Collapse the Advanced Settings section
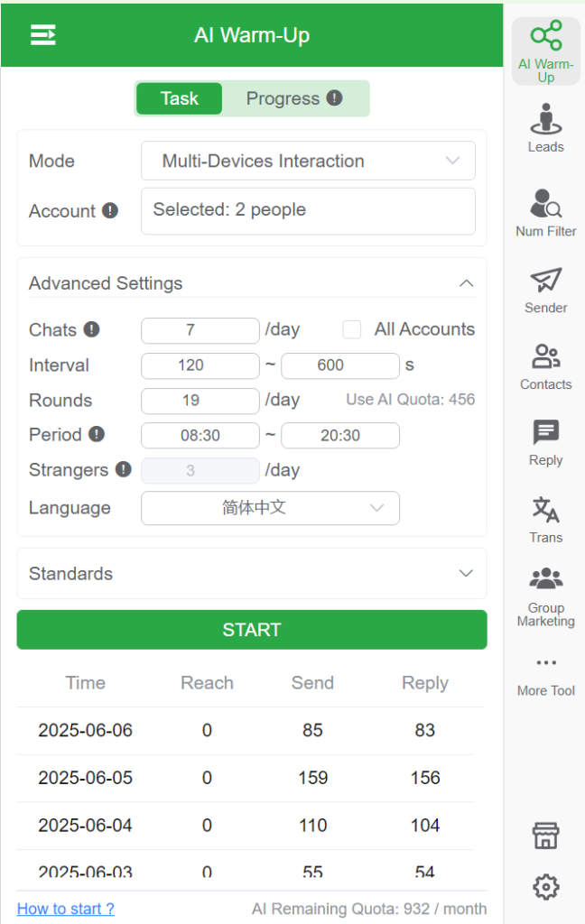The height and width of the screenshot is (924, 585). click(x=466, y=283)
